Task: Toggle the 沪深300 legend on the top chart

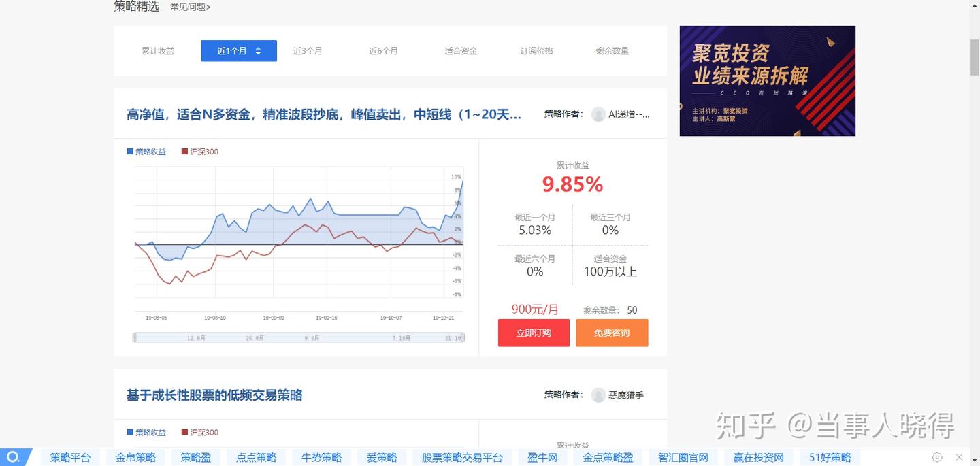Action: pyautogui.click(x=198, y=151)
